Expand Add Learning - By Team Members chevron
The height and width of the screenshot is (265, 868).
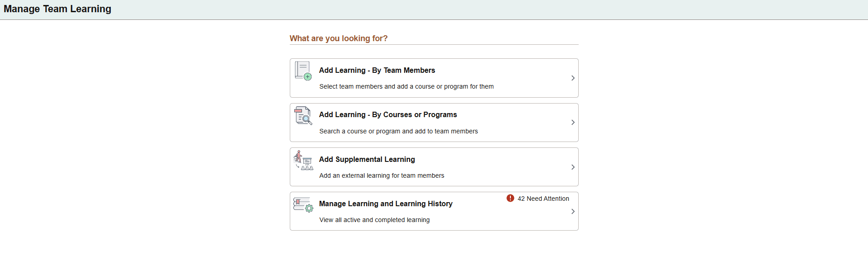tap(573, 78)
